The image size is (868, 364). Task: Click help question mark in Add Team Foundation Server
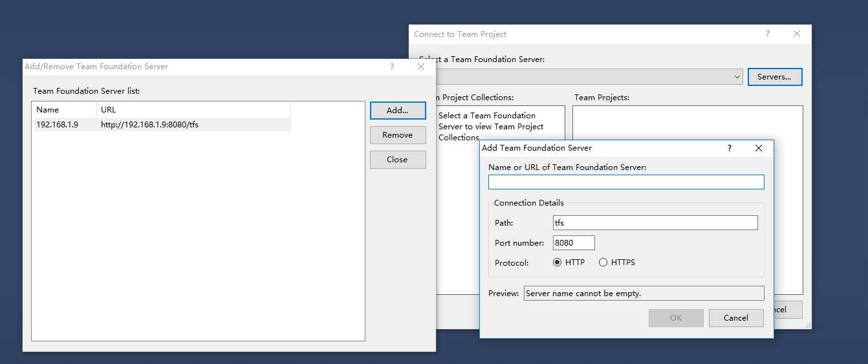[x=730, y=148]
